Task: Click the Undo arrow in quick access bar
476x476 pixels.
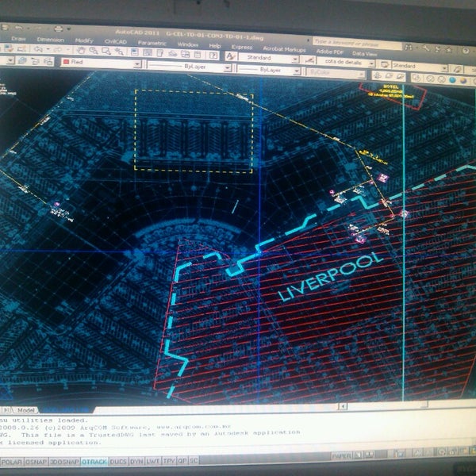Action: tap(19, 28)
